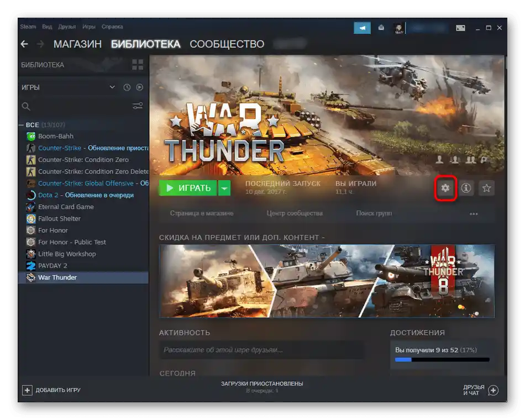The width and height of the screenshot is (525, 420).
Task: Go forward with the right arrow
Action: pyautogui.click(x=40, y=44)
